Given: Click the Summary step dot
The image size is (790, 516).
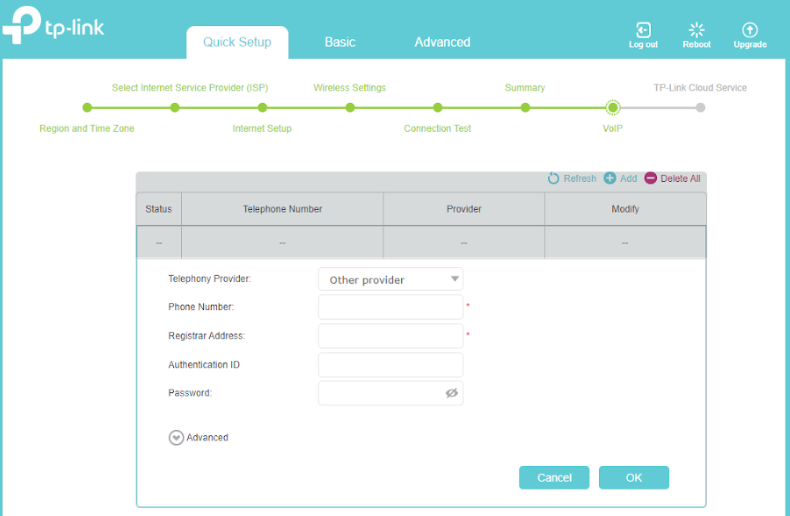Looking at the screenshot, I should click(x=525, y=107).
